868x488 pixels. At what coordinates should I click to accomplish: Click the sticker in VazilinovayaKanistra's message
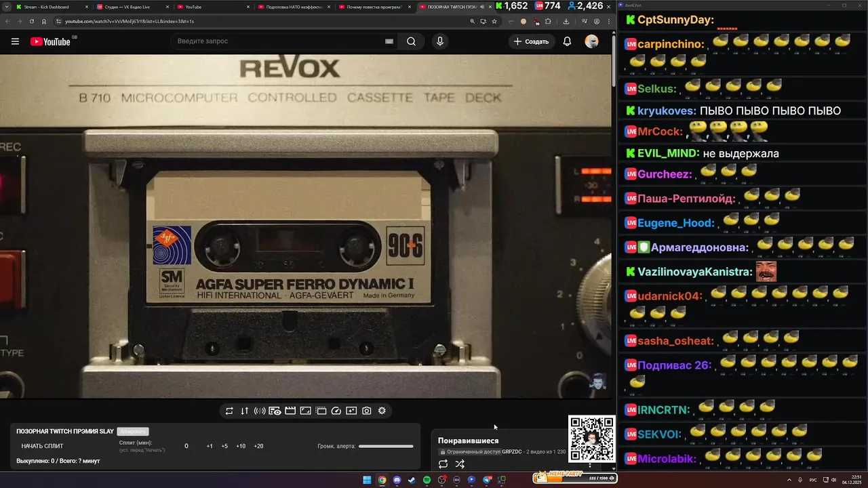tap(766, 272)
